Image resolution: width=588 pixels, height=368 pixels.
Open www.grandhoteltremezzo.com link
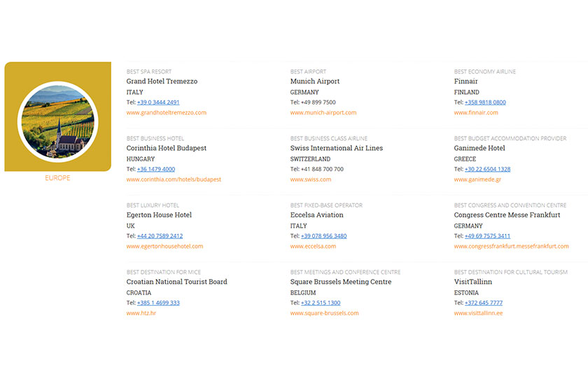[166, 113]
